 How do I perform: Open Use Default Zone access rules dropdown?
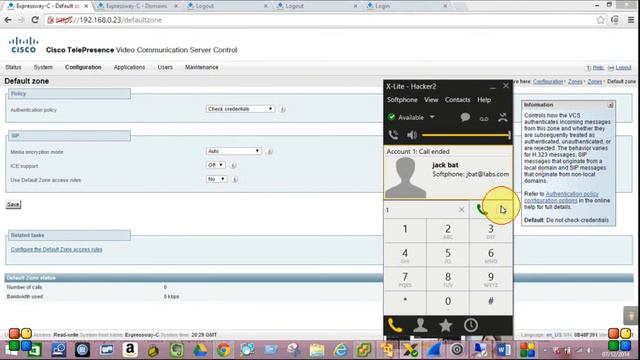(216, 179)
